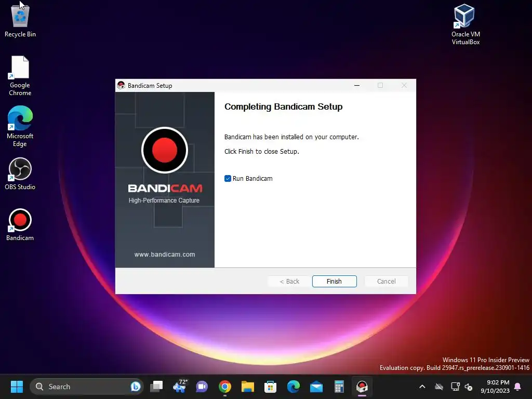Uncheck the Run Bandicam checkbox
532x399 pixels.
pos(228,179)
